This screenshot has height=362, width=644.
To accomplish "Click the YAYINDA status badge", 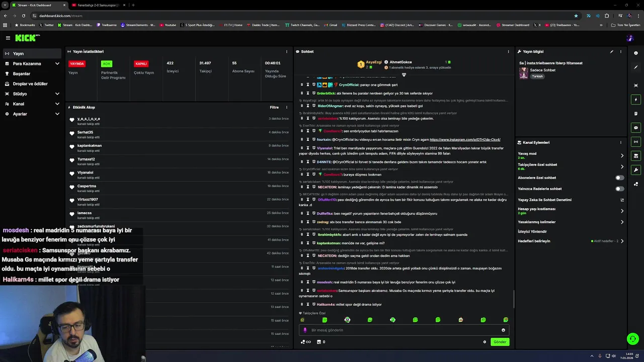I will (x=77, y=64).
